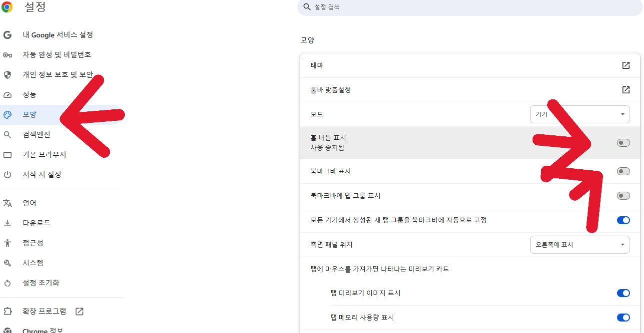Select the 성능 (Performance) sidebar icon
Viewport: 644px width, 333px height.
coord(7,94)
